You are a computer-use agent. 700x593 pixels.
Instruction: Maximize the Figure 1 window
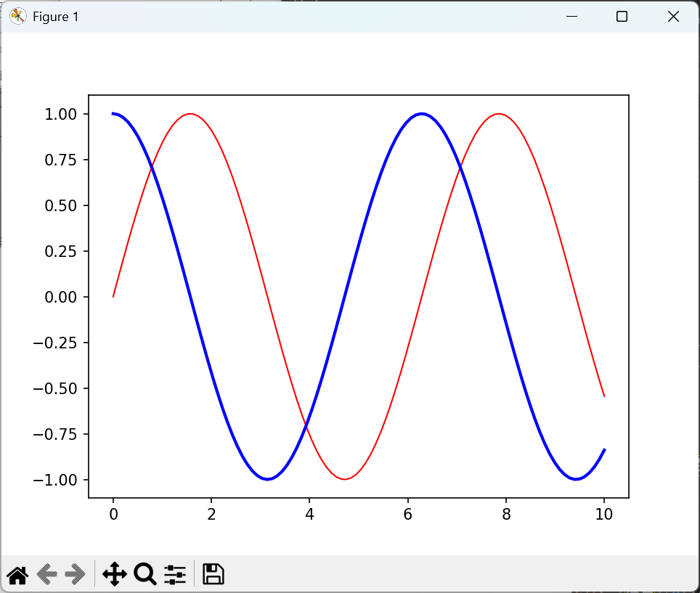[622, 17]
